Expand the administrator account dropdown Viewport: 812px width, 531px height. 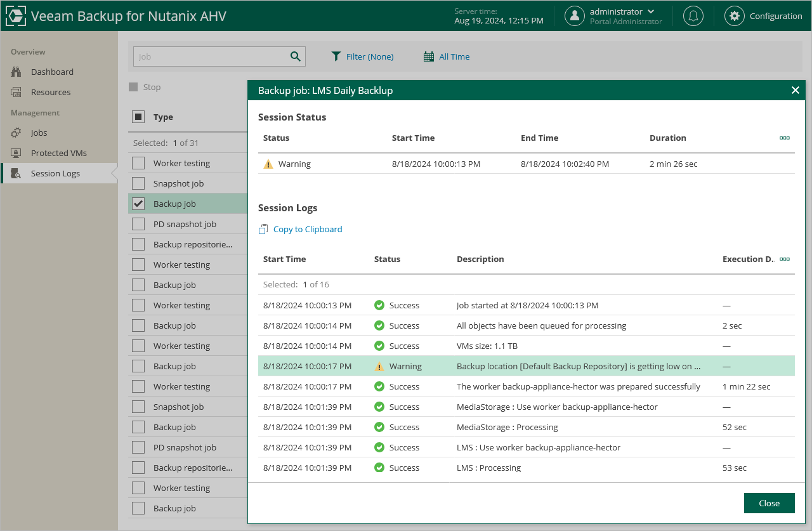coord(651,11)
